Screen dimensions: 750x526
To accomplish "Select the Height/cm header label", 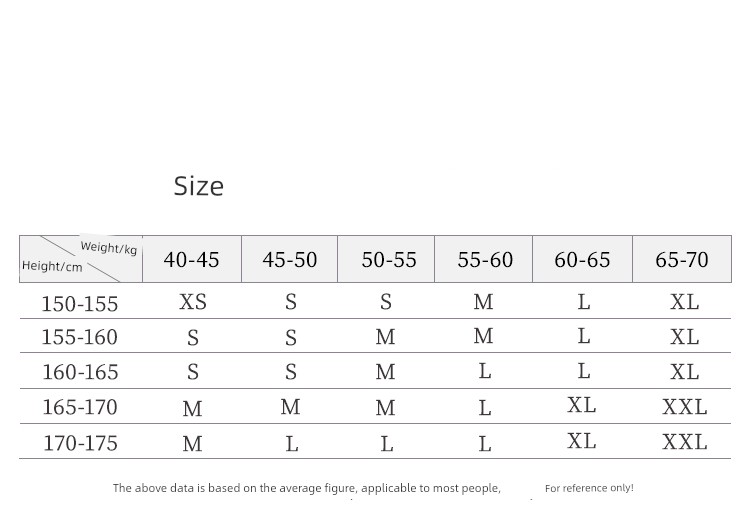I will [52, 266].
